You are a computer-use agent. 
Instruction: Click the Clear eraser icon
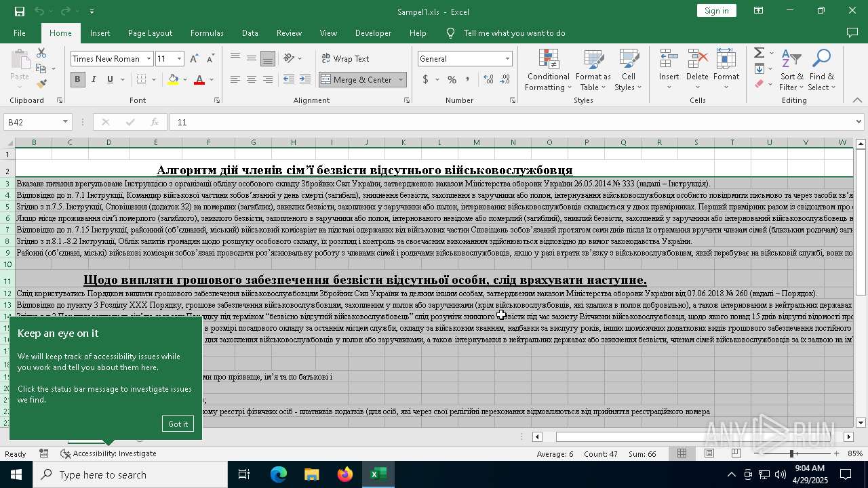click(759, 84)
